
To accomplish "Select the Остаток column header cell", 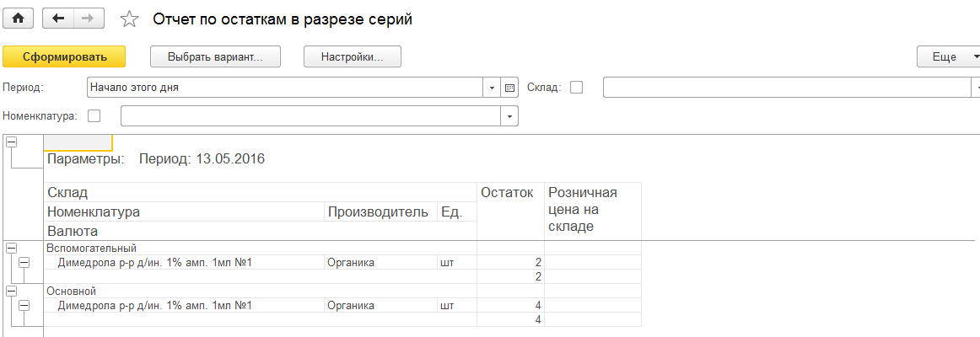I will click(510, 211).
